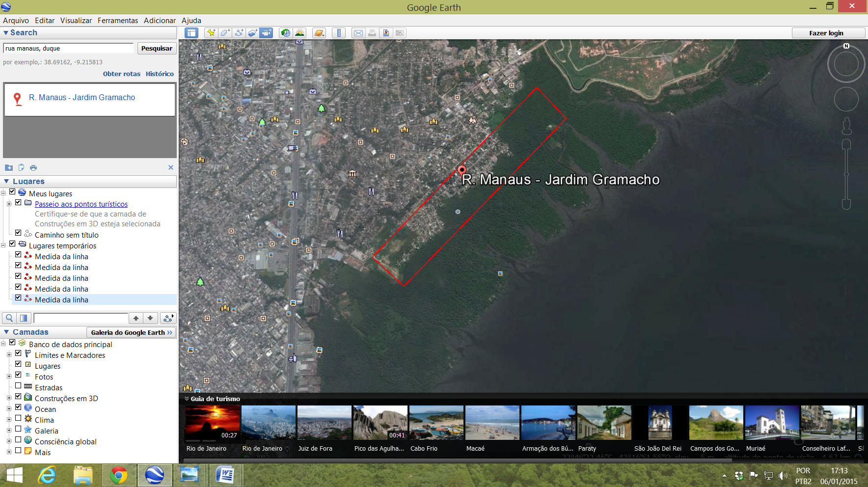The image size is (868, 487).
Task: Open the Adicionar menu
Action: point(160,21)
